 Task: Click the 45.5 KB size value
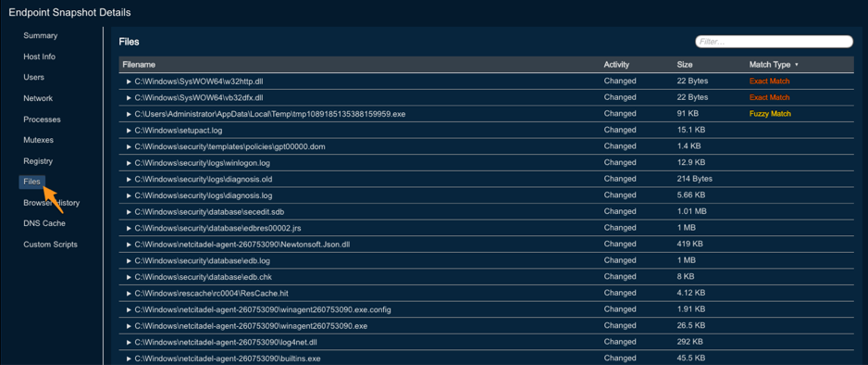691,359
